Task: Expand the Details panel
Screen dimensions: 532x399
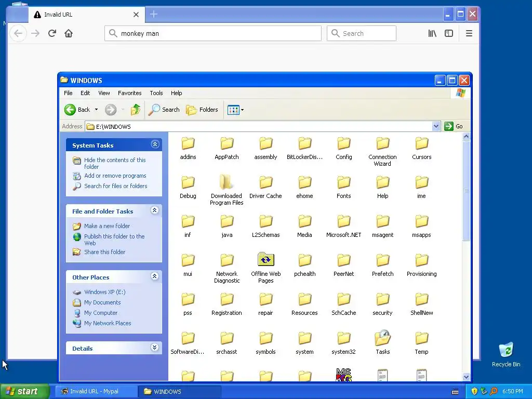Action: (x=155, y=348)
